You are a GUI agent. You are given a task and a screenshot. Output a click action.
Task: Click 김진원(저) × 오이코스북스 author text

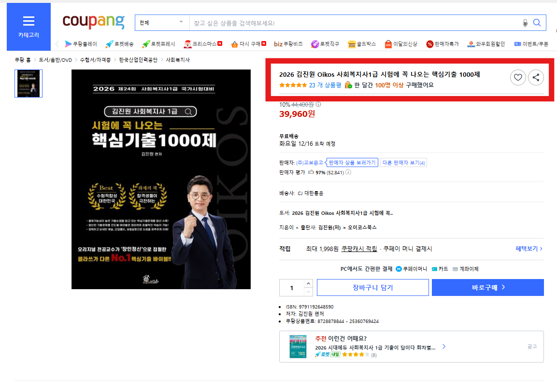(347, 227)
